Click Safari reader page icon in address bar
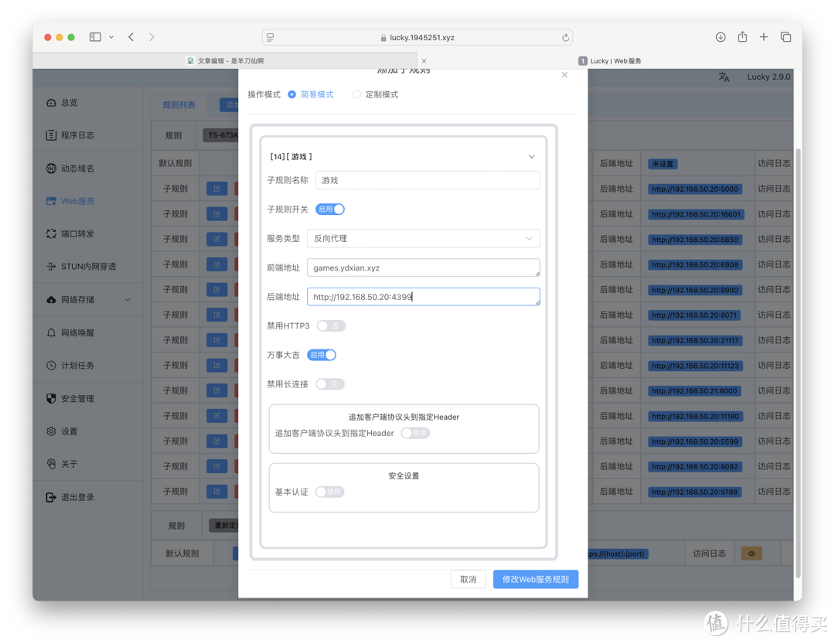Image resolution: width=835 pixels, height=644 pixels. pyautogui.click(x=271, y=37)
